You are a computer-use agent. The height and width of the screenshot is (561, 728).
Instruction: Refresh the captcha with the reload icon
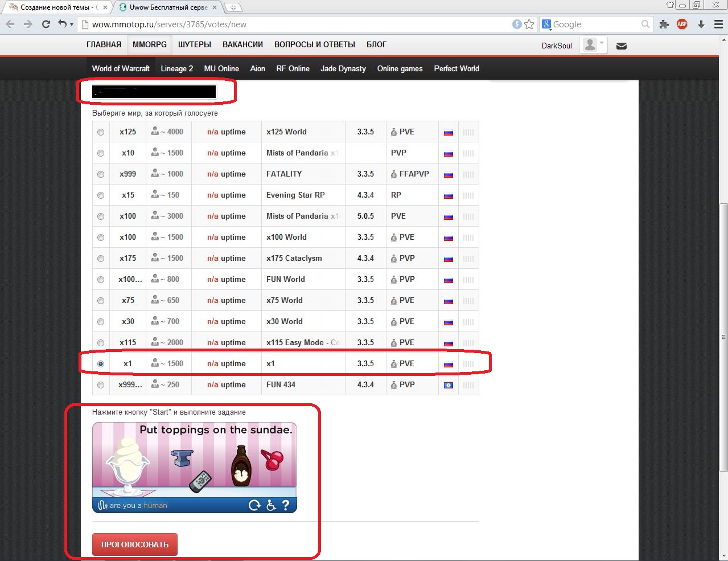tap(254, 505)
